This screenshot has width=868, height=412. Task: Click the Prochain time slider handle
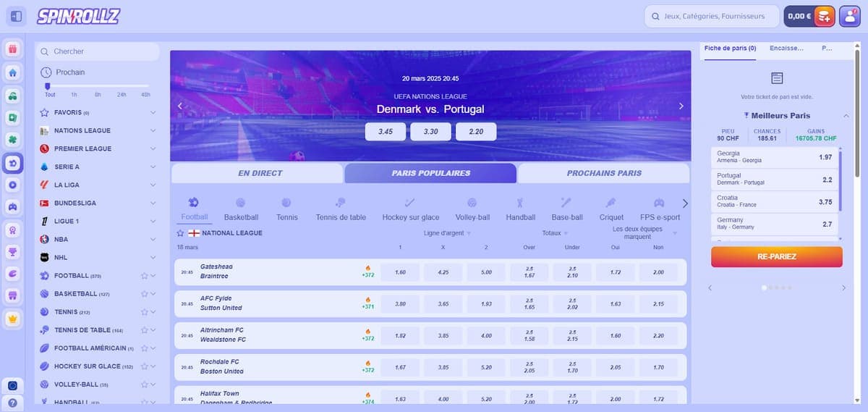[x=48, y=86]
